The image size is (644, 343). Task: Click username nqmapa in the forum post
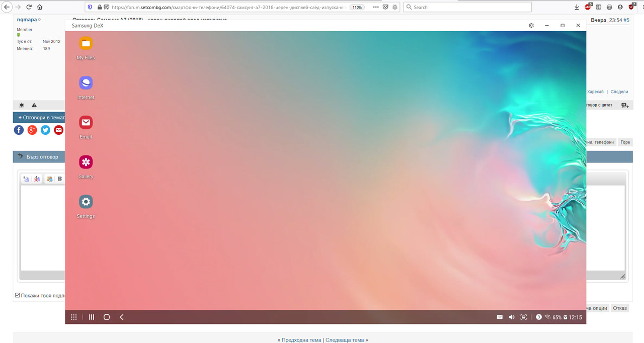(27, 20)
